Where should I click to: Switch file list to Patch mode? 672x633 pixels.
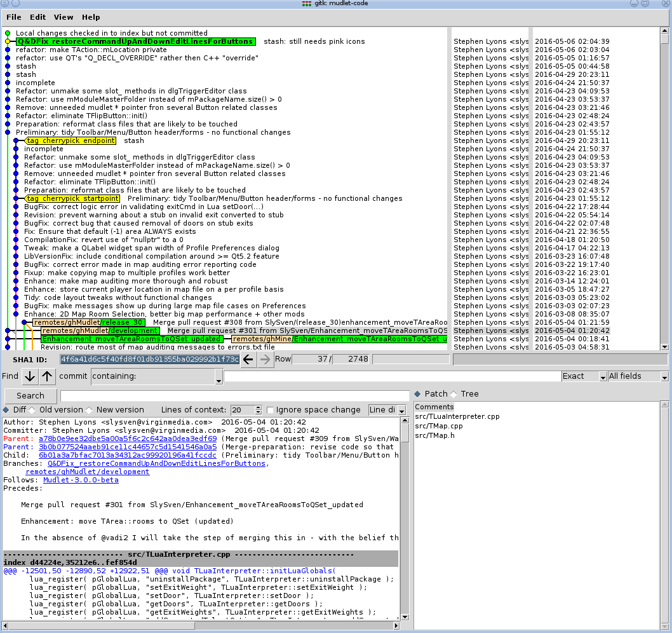(x=417, y=393)
